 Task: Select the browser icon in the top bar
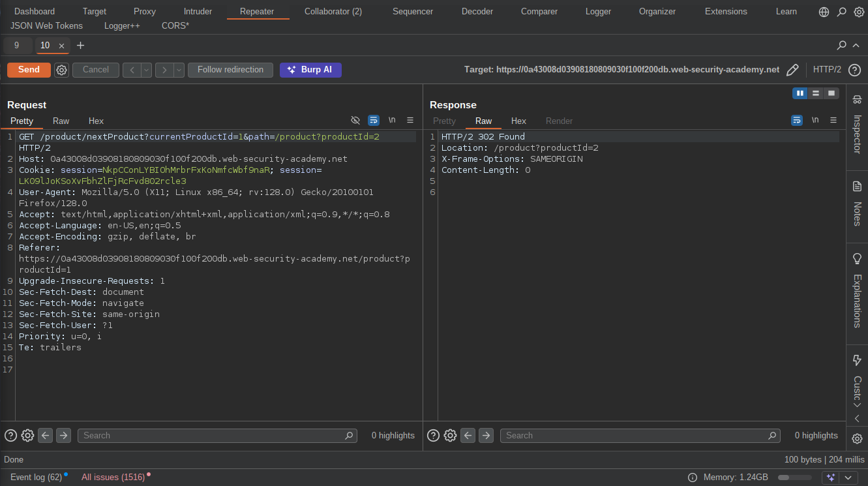pyautogui.click(x=824, y=11)
